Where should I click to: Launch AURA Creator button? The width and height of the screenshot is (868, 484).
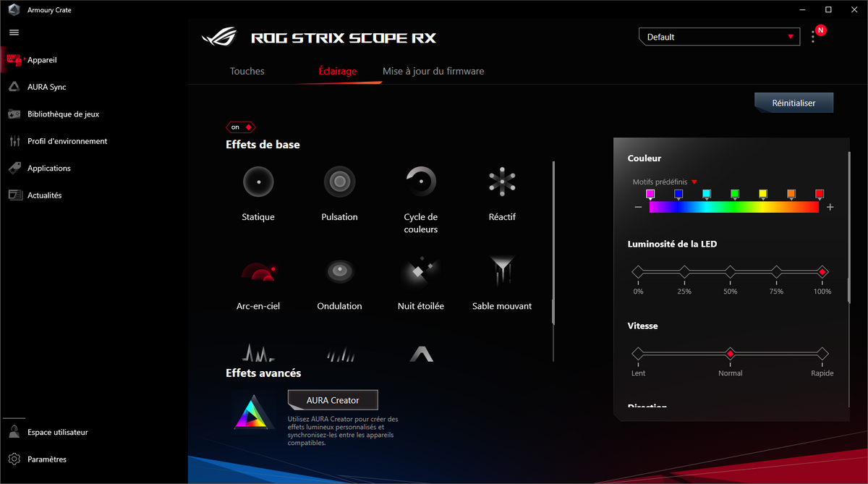(333, 400)
